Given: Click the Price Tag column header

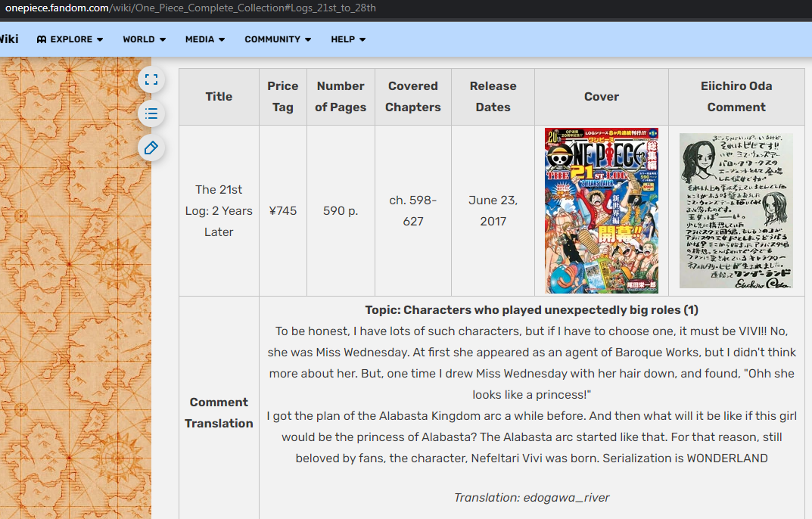Looking at the screenshot, I should click(283, 97).
